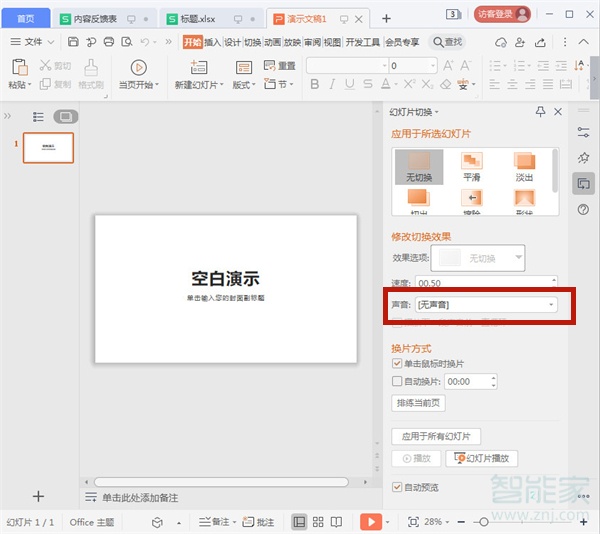Click the Undo arrow icon

(x=145, y=42)
